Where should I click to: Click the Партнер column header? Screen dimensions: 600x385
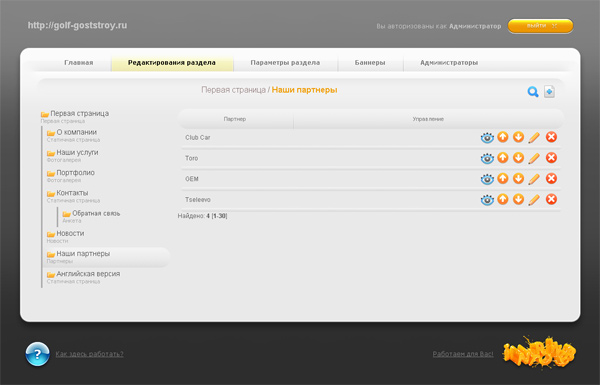click(x=235, y=119)
